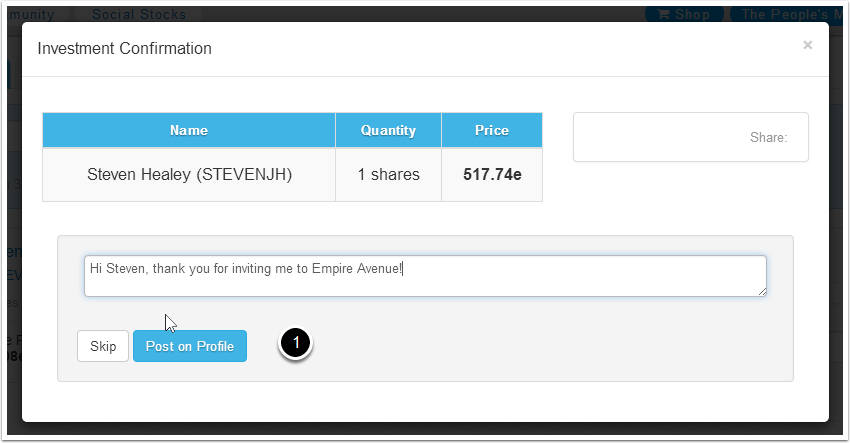Click the Share: label
This screenshot has width=850, height=443.
pos(768,137)
